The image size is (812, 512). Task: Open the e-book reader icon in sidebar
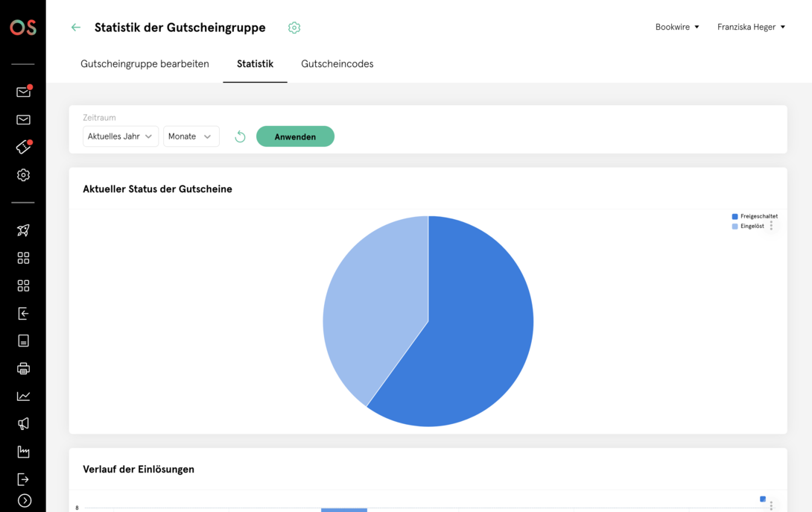click(23, 341)
